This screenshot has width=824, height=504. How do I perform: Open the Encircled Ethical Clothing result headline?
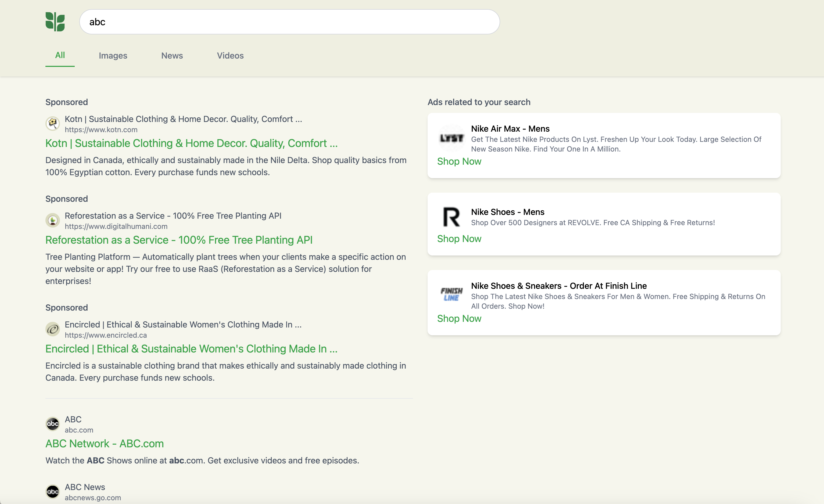click(x=191, y=349)
